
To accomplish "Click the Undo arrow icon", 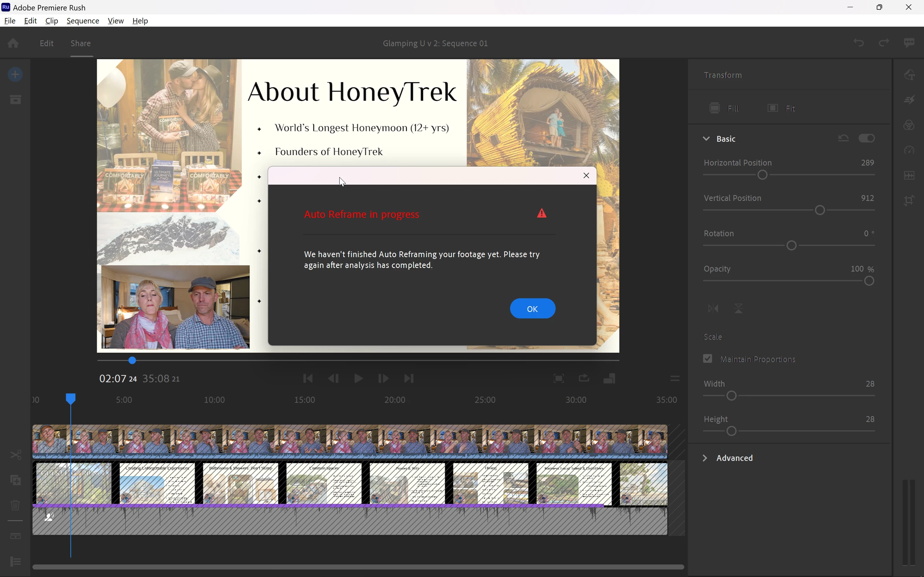I will pyautogui.click(x=859, y=43).
